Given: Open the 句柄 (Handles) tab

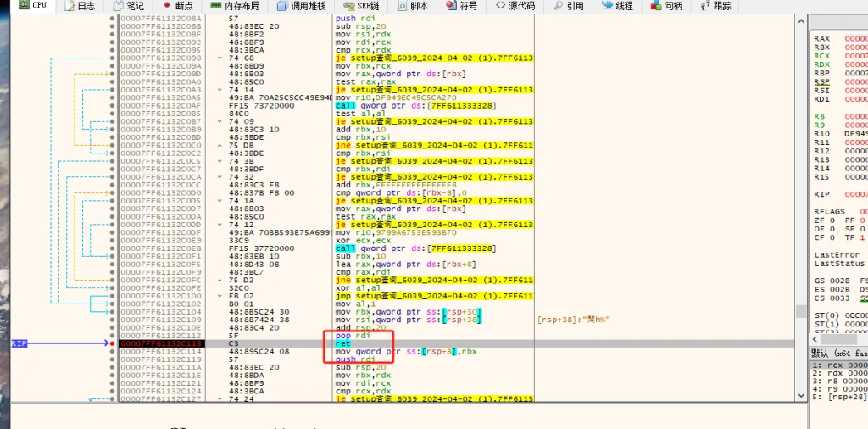Looking at the screenshot, I should tap(669, 6).
